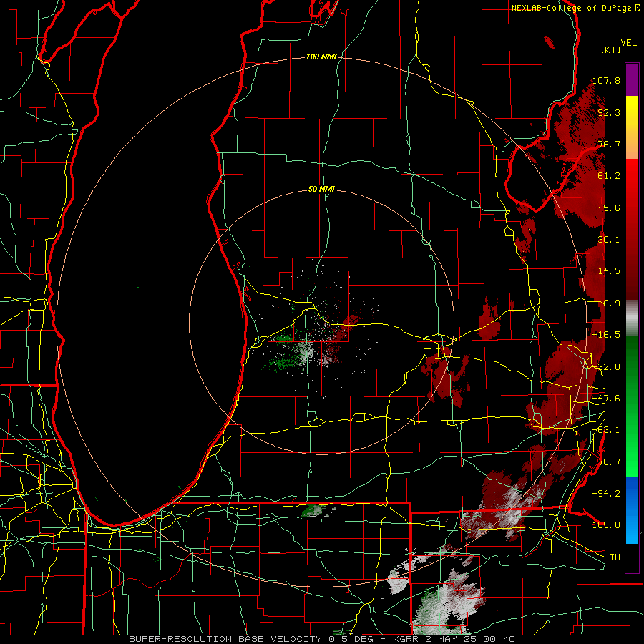Pick the purple segment of the velocity color bar
This screenshot has height=644, width=644.
[632, 80]
